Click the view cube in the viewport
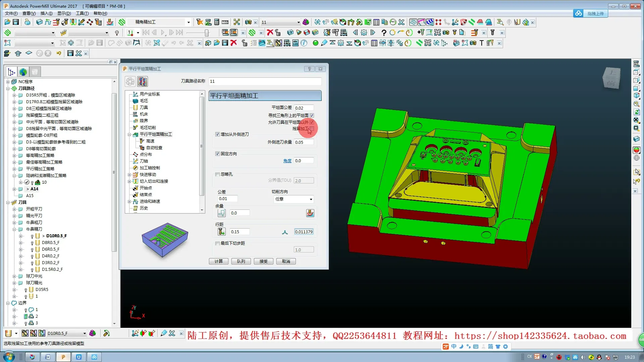Viewport: 644px width, 362px height. (611, 78)
